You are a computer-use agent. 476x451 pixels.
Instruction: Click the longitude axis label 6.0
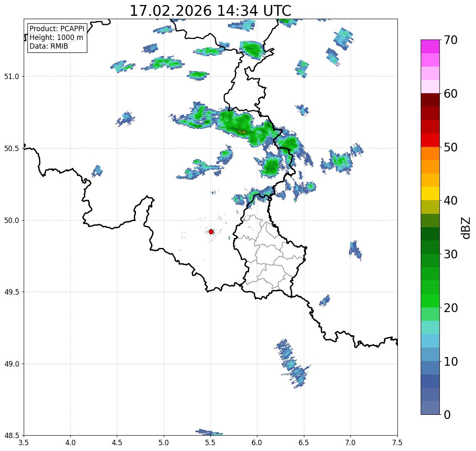[257, 443]
